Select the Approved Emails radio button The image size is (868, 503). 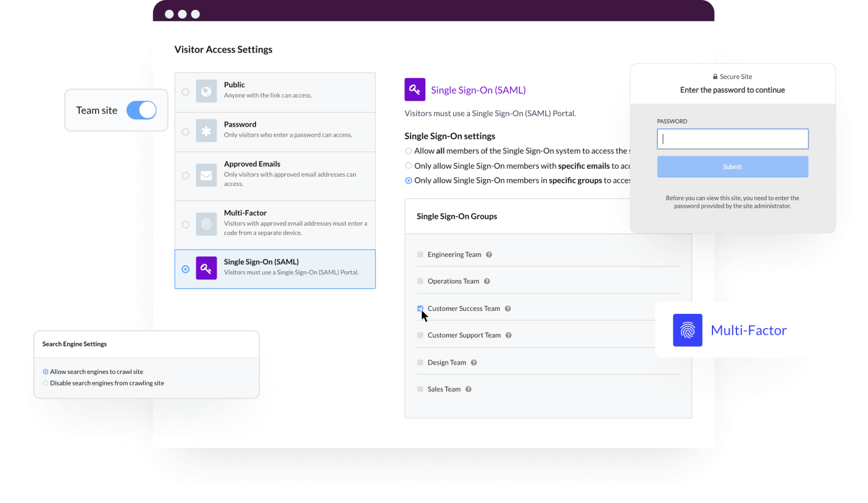(x=186, y=175)
